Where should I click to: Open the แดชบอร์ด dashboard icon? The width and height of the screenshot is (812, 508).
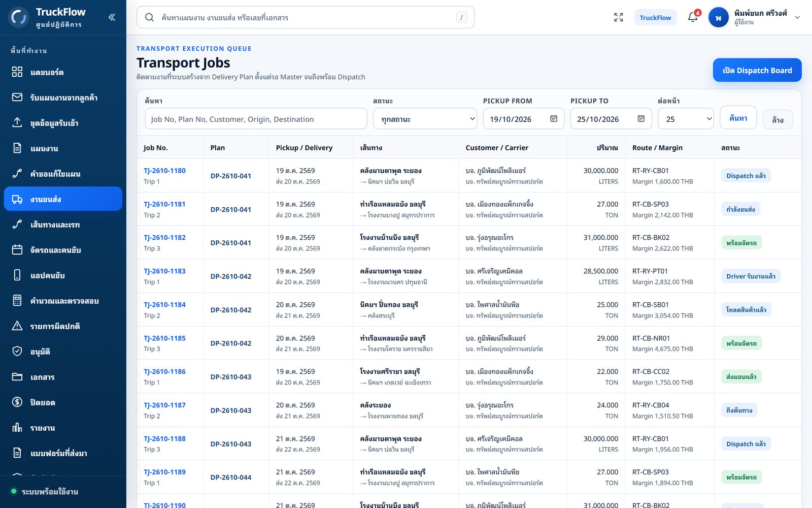click(17, 72)
